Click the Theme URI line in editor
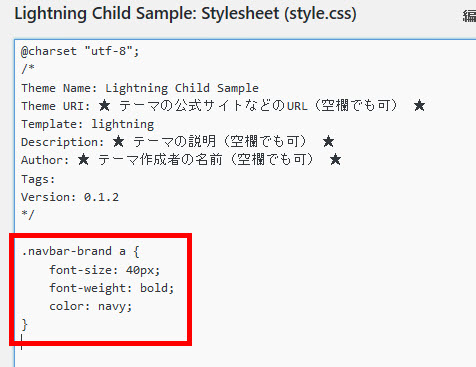This screenshot has height=367, width=476. click(x=223, y=106)
